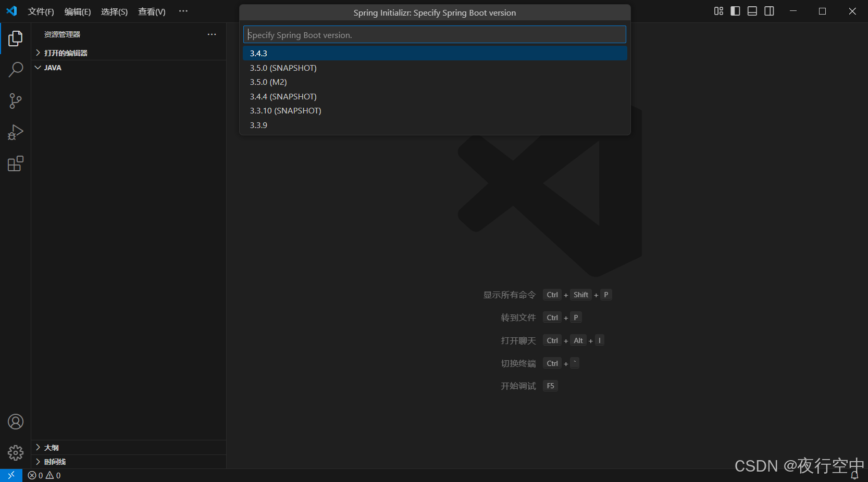Show errors and warnings count in status bar

(44, 475)
